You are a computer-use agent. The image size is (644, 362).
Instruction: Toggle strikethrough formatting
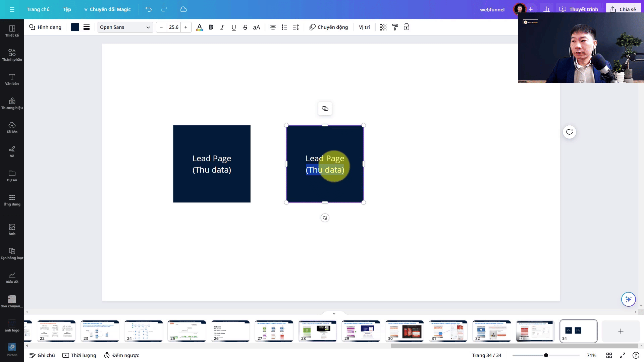(245, 27)
